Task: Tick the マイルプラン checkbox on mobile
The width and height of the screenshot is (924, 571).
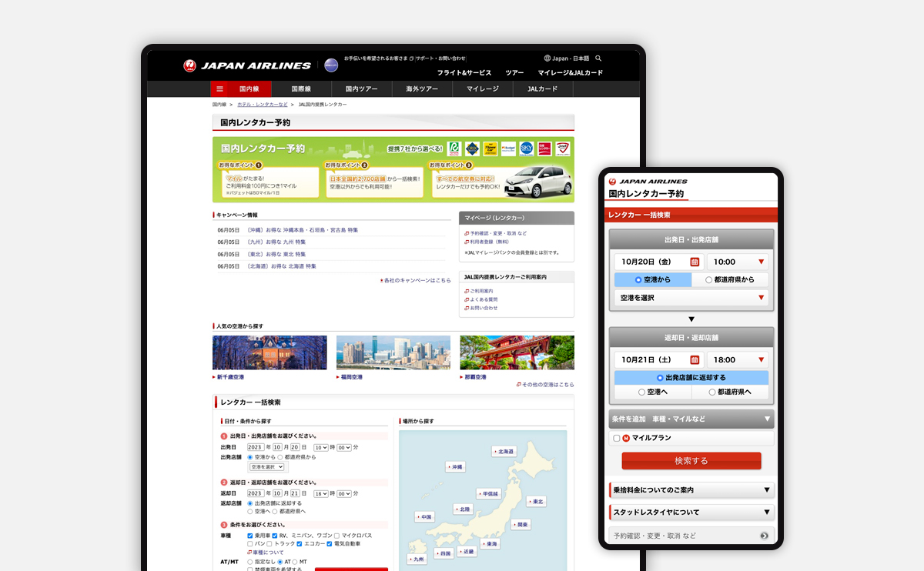Action: (x=616, y=439)
